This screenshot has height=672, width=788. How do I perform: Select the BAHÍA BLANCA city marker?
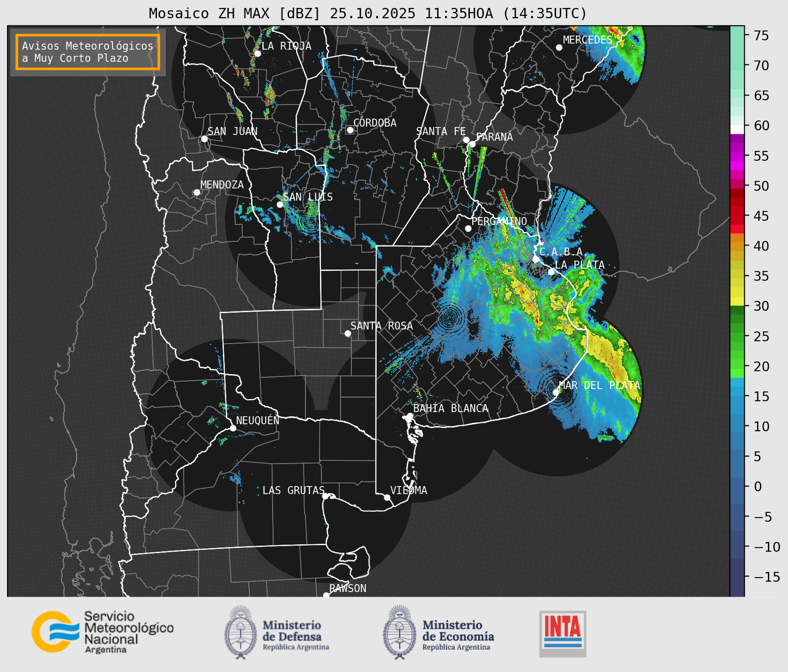[410, 415]
